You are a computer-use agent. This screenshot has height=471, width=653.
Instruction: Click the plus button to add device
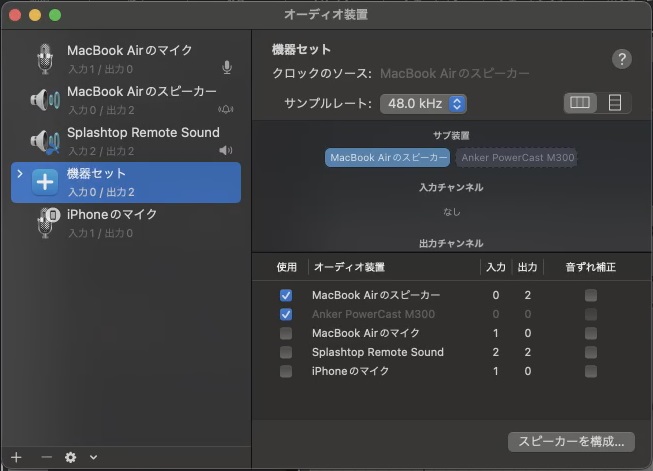(16, 457)
